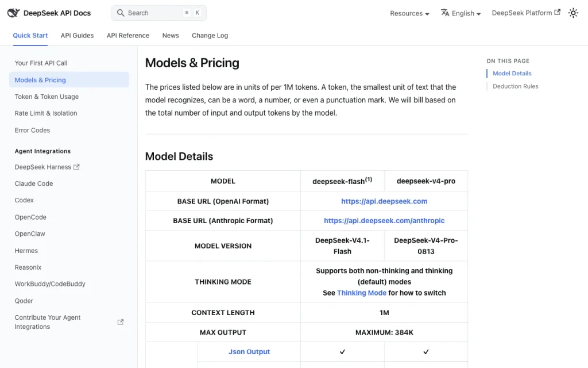The image size is (588, 368).
Task: Open Claude Code integration page
Action: coord(69,183)
